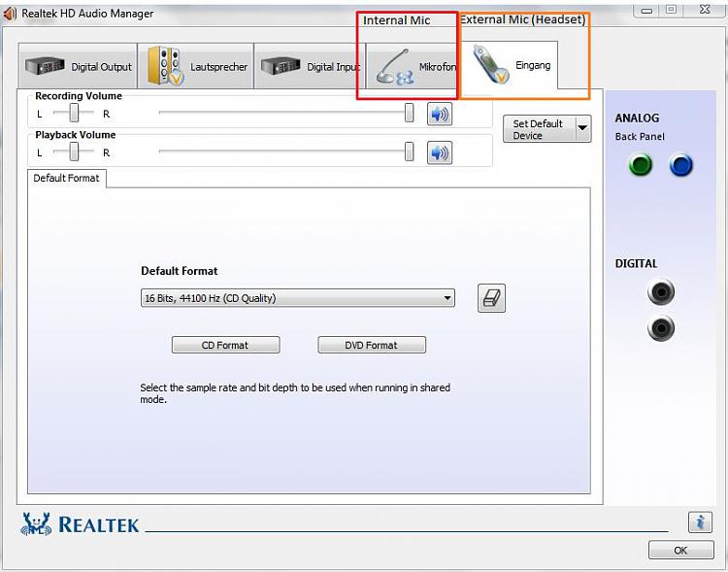Viewport: 728px width, 572px height.
Task: Mute the Recording Volume speaker icon
Action: (439, 114)
